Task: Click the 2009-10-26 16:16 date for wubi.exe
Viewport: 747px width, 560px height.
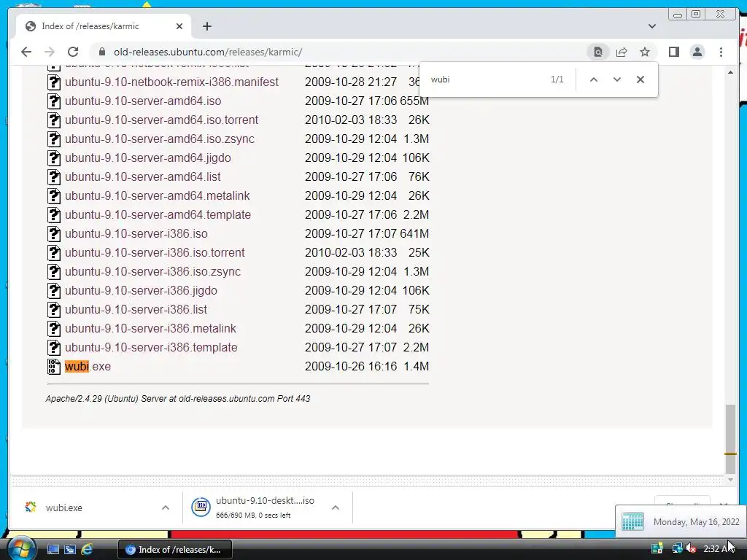Action: pyautogui.click(x=351, y=366)
